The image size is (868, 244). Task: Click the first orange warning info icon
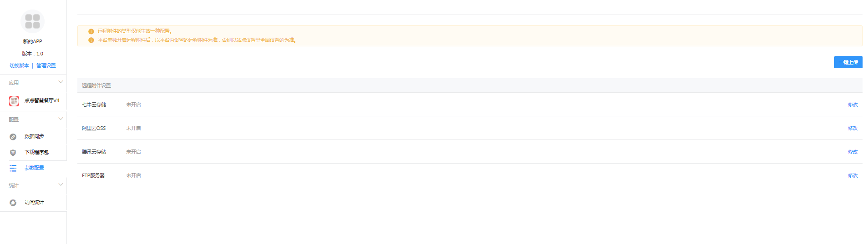[x=91, y=31]
